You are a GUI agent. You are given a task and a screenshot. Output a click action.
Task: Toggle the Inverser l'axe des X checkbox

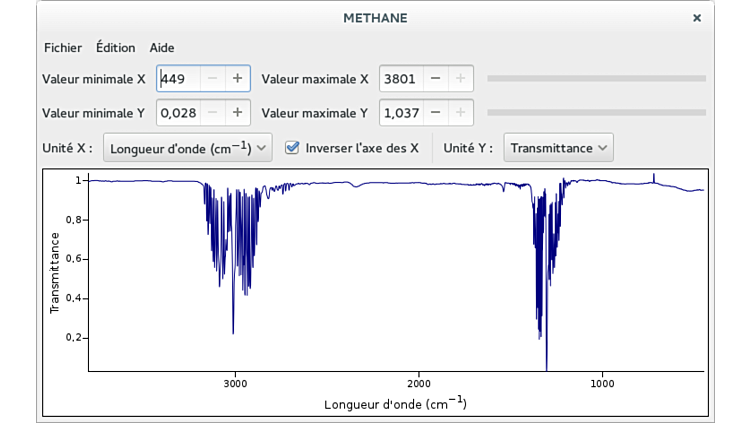pyautogui.click(x=293, y=147)
